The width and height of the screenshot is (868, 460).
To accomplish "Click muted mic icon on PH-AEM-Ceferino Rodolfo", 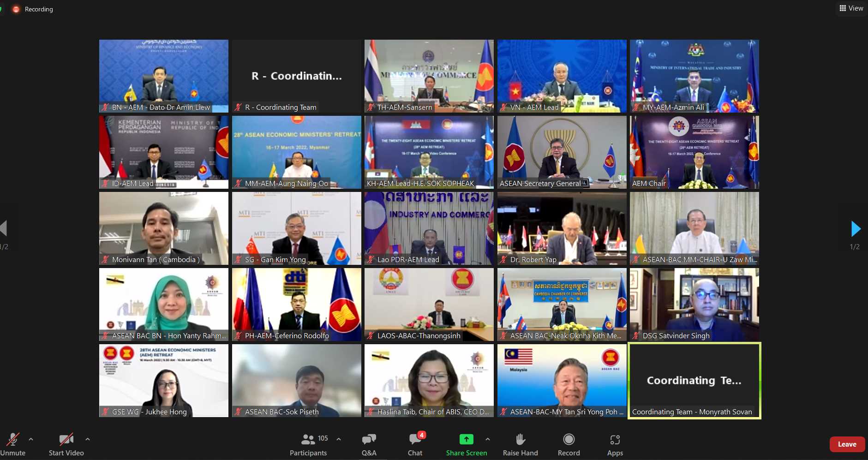I will (x=238, y=336).
